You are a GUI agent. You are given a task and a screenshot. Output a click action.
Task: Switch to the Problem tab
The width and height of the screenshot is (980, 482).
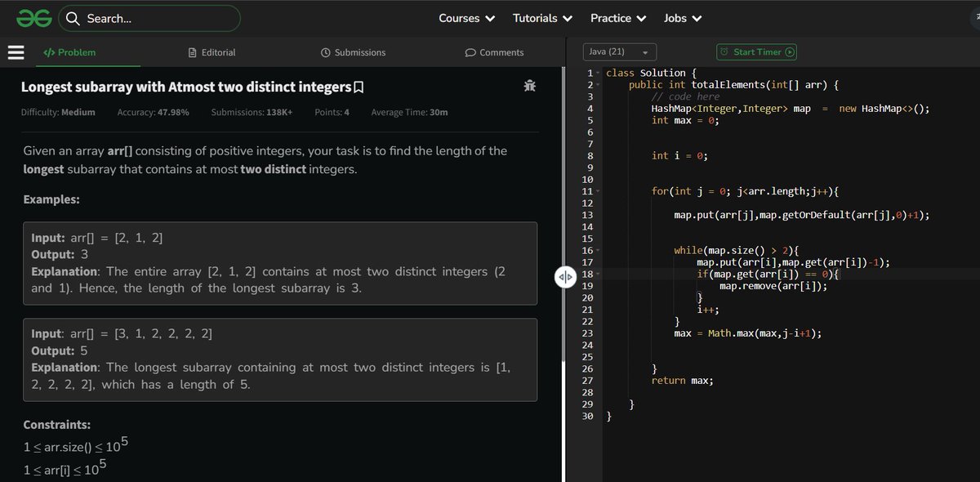[69, 52]
